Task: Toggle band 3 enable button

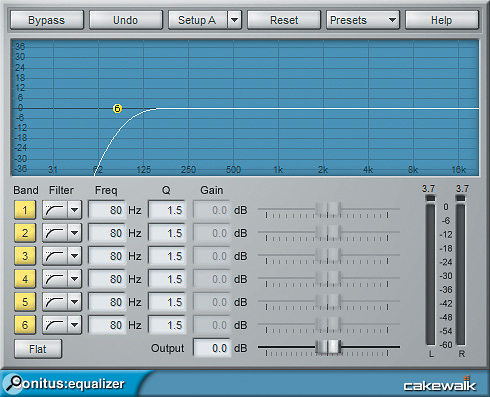Action: tap(25, 256)
